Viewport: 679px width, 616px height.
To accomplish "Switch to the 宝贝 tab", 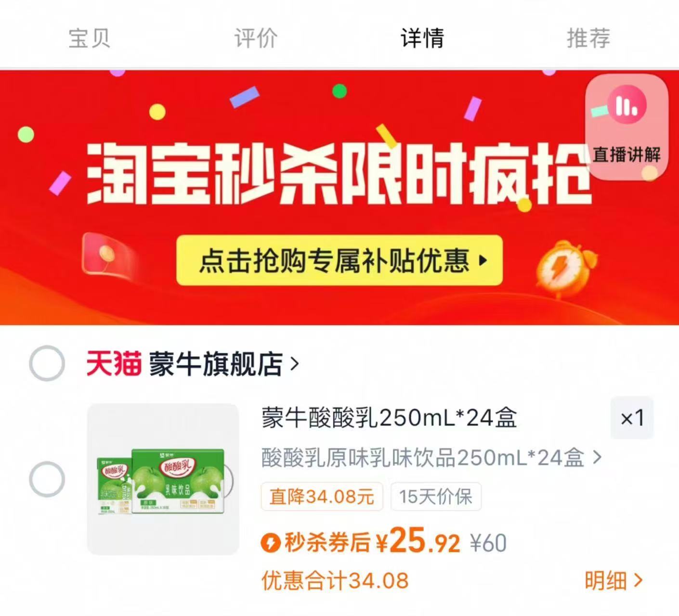I will click(x=90, y=38).
